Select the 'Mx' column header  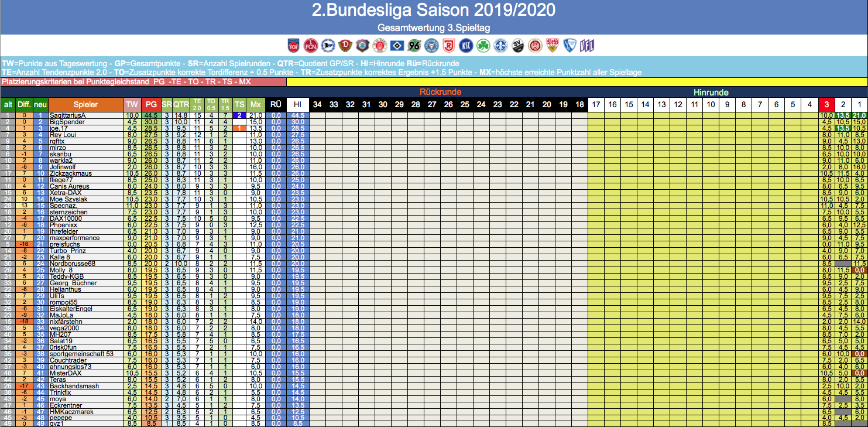click(x=256, y=104)
